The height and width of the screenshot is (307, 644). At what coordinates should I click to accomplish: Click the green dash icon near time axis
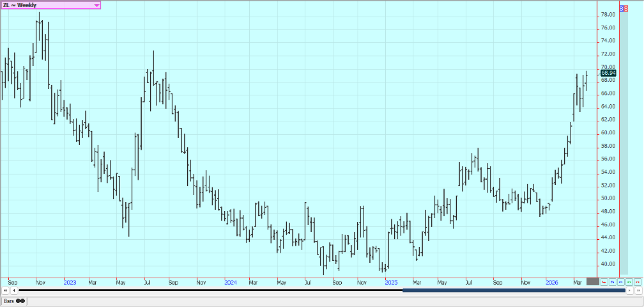629,281
